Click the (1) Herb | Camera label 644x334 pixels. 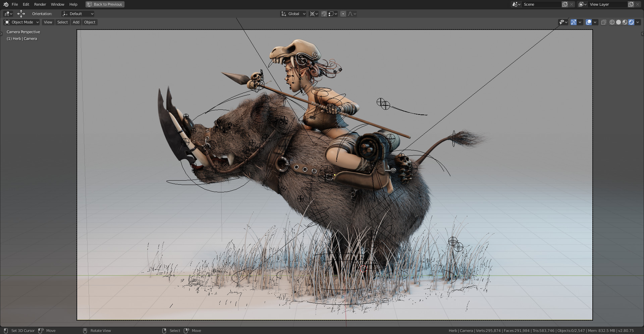(x=22, y=39)
